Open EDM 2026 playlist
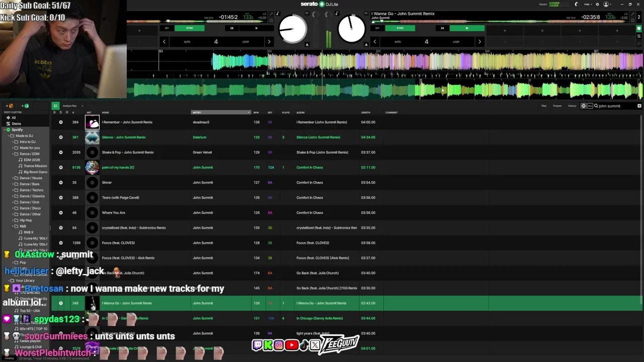 coord(32,160)
